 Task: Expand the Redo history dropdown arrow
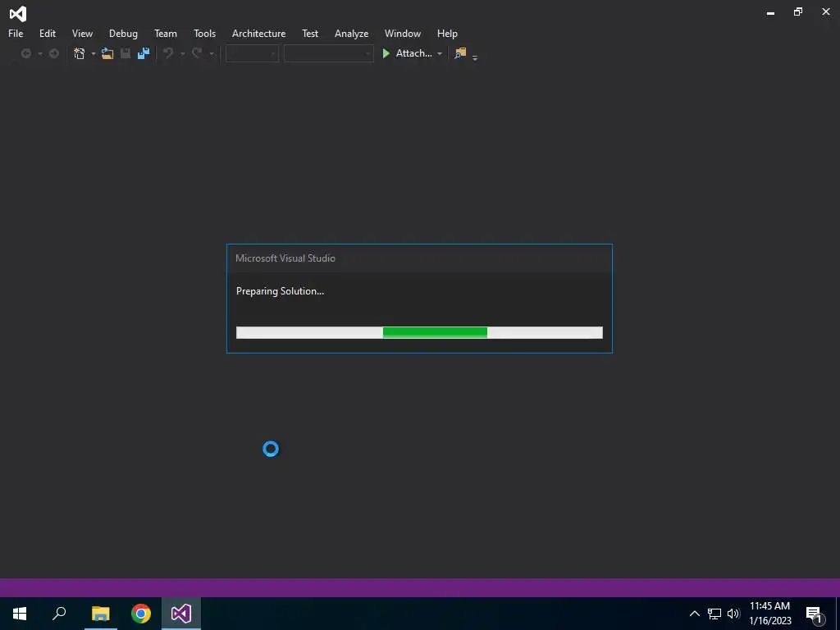[x=211, y=53]
